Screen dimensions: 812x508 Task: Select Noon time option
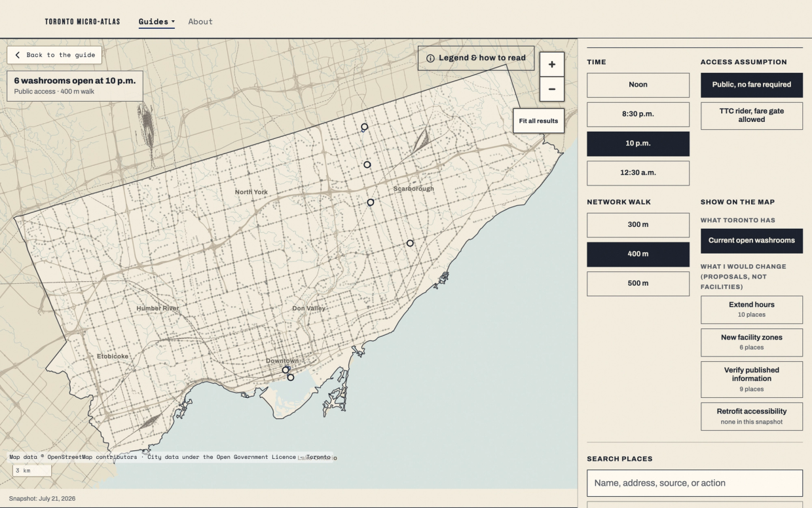click(x=638, y=85)
